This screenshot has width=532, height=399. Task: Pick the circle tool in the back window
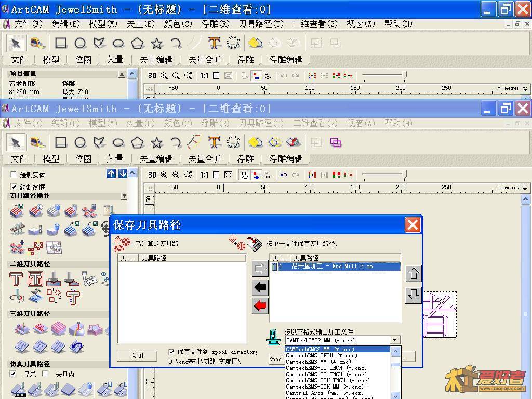pyautogui.click(x=80, y=43)
